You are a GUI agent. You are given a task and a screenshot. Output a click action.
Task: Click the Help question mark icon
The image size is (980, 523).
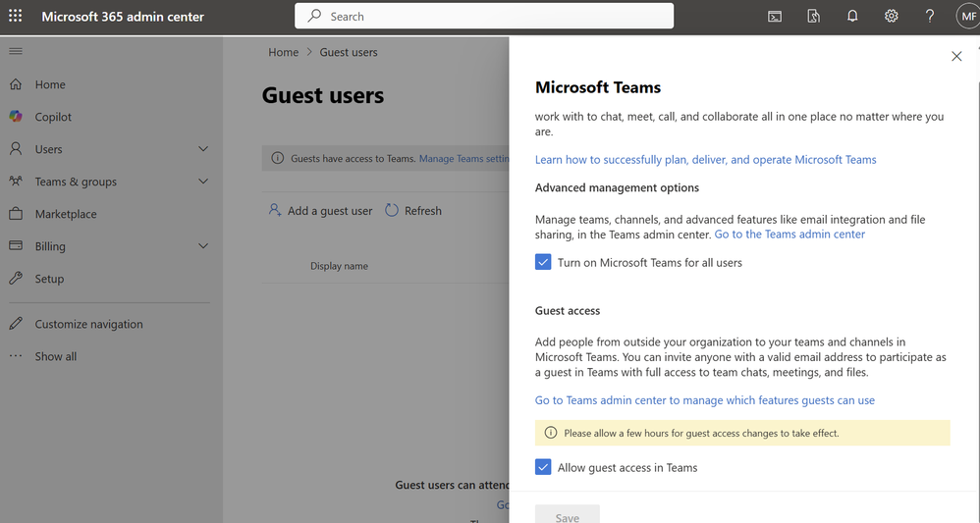[x=930, y=16]
